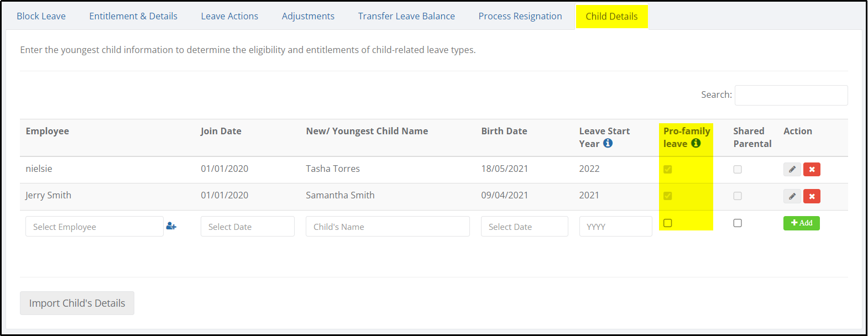Click the Child's Name text field
The image size is (868, 336).
[x=388, y=227]
